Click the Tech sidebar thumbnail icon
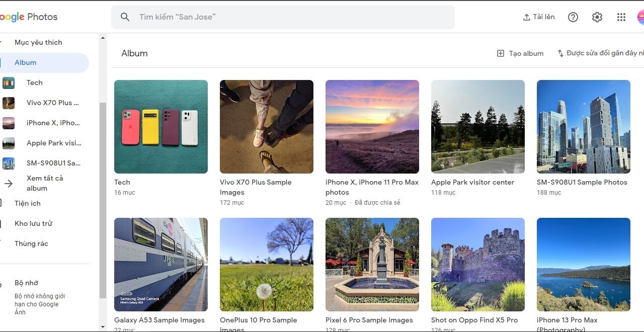This screenshot has height=332, width=644. tap(9, 83)
